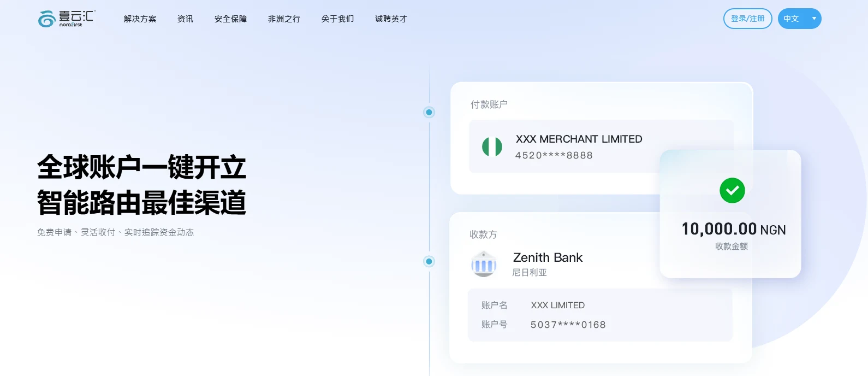Click the XXX MERCHANT LIMITED text
Image resolution: width=868 pixels, height=376 pixels.
(x=579, y=139)
